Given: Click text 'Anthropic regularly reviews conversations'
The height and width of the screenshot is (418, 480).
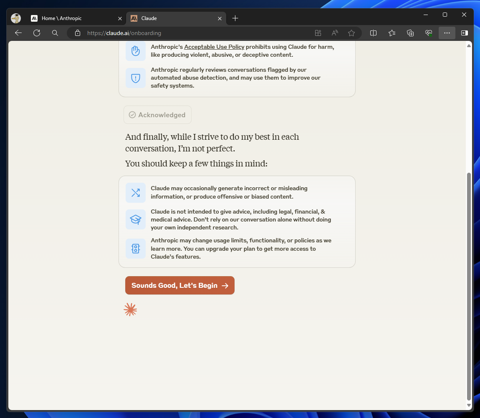Looking at the screenshot, I should click(235, 78).
